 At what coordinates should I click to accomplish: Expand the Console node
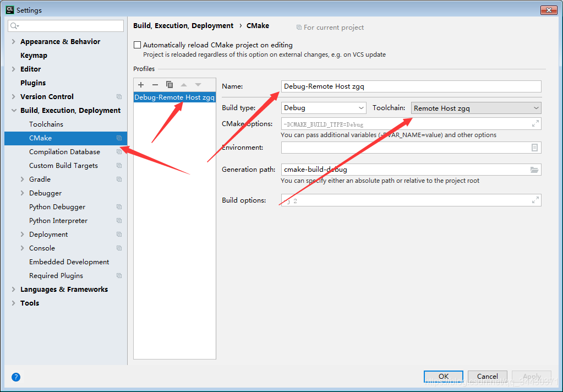point(22,248)
